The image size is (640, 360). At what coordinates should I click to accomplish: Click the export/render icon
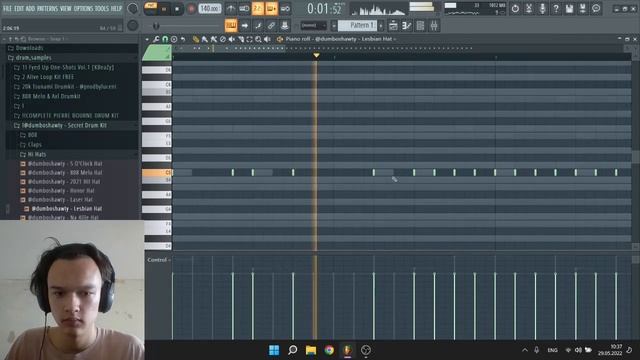click(582, 8)
